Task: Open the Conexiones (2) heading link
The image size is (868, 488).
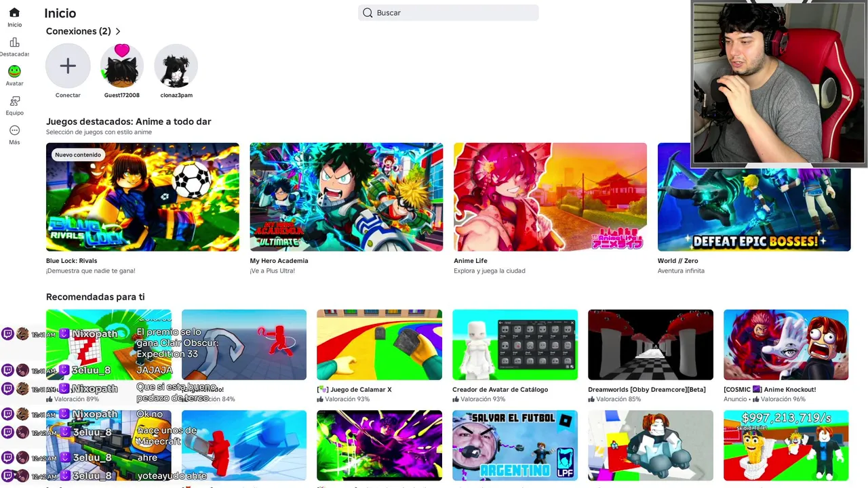Action: click(78, 31)
